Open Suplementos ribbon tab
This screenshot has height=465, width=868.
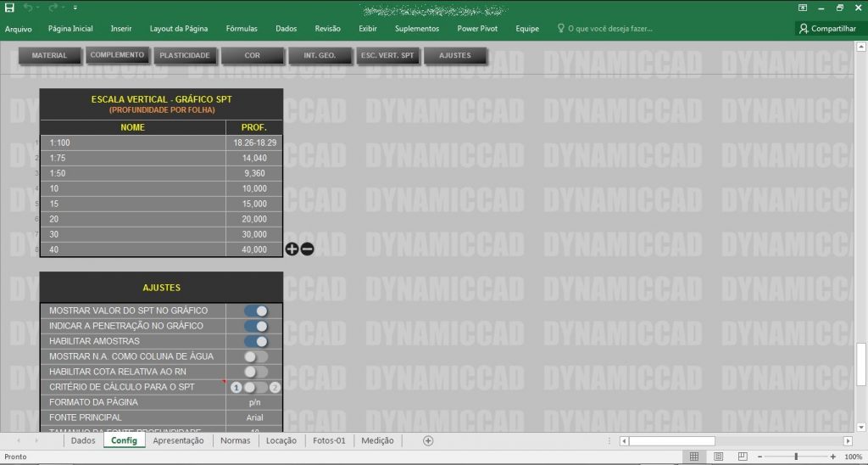[x=417, y=28]
